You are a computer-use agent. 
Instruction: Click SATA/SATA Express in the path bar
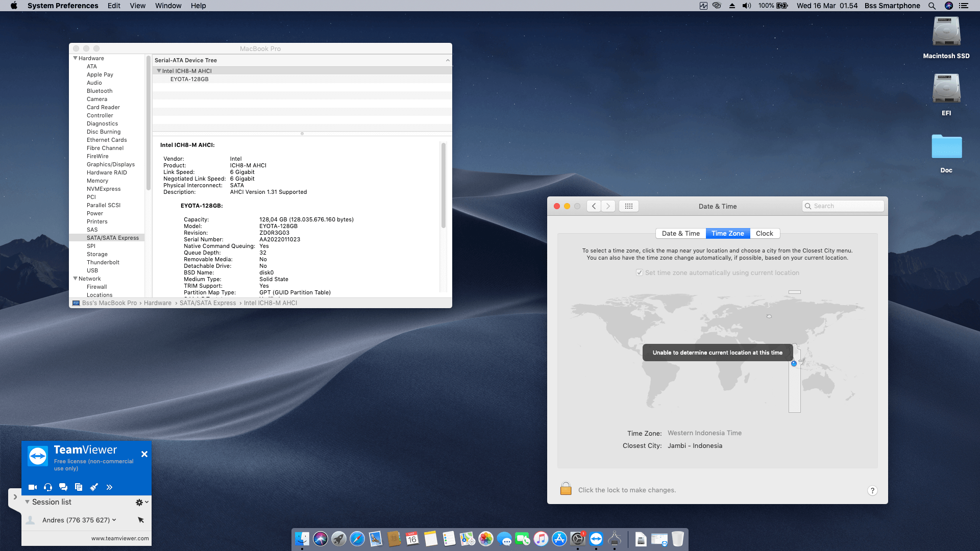coord(208,303)
